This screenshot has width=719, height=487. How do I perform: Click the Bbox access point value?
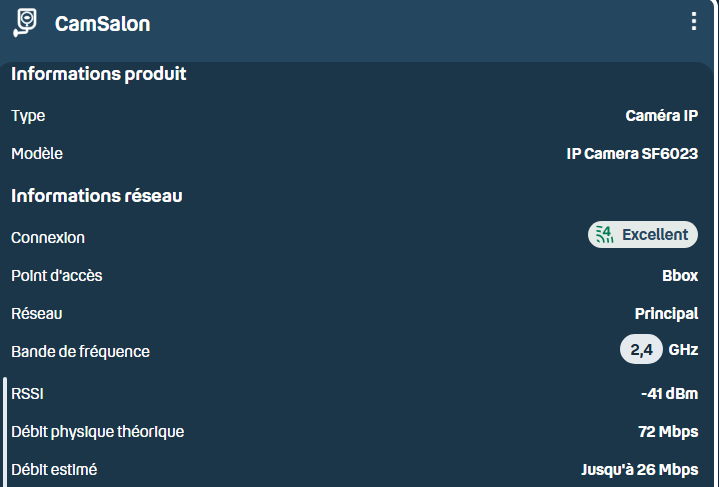click(680, 276)
